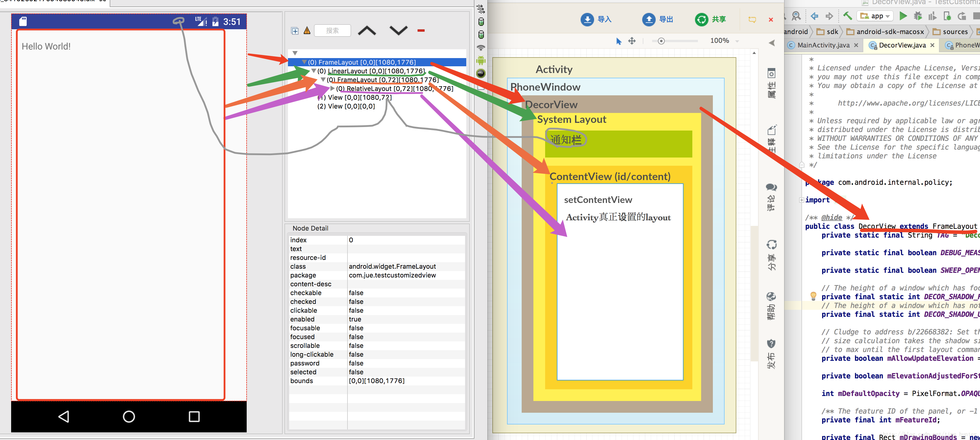
Task: Open the 发布 publish side tab
Action: 771,354
